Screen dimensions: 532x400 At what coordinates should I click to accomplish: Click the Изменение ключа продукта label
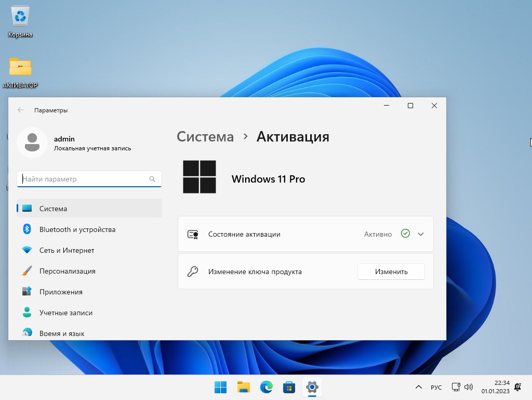click(x=255, y=272)
